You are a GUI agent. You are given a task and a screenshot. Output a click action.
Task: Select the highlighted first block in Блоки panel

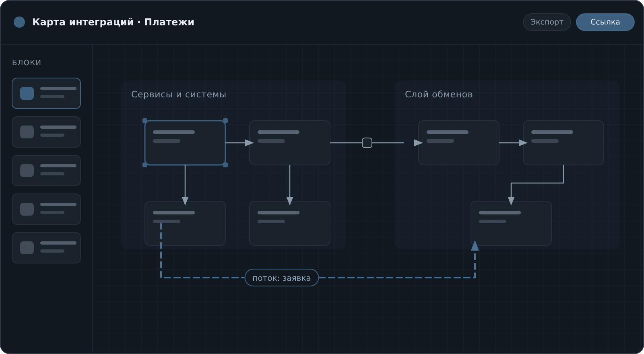point(46,93)
